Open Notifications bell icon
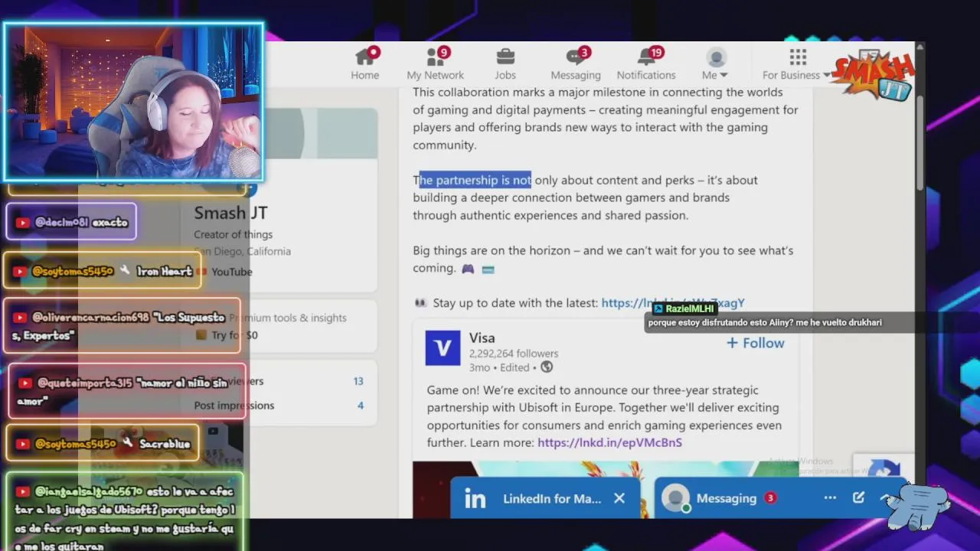The width and height of the screenshot is (980, 551). click(646, 57)
